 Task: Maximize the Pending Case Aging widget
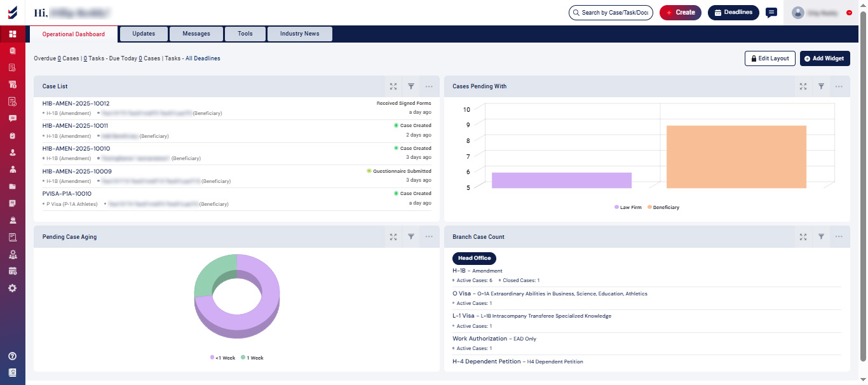pyautogui.click(x=393, y=237)
